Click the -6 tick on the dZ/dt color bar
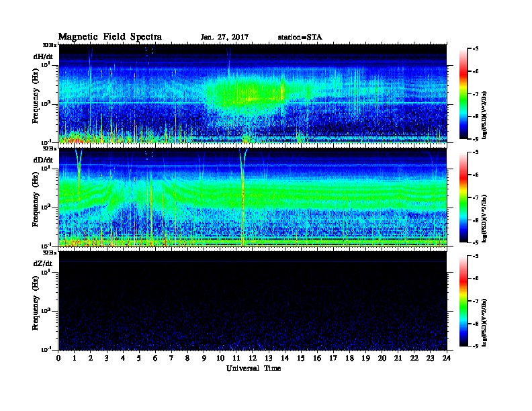This screenshot has width=532, height=411. coord(476,279)
